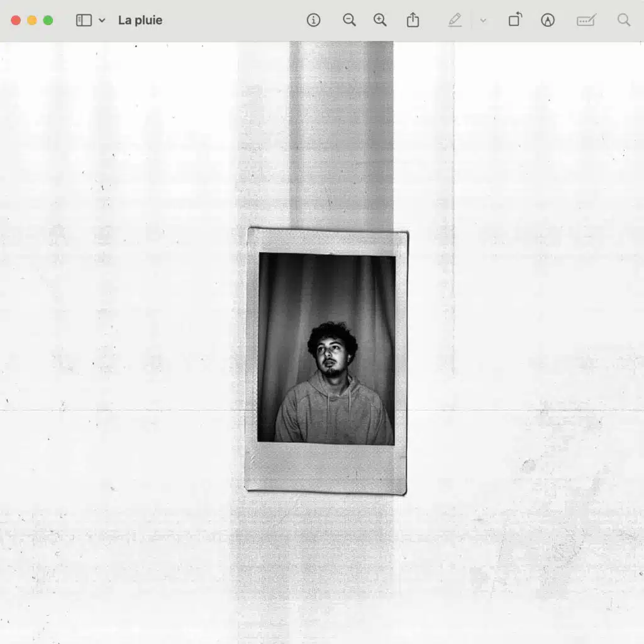The height and width of the screenshot is (644, 644).
Task: Open the form filling toolbar
Action: pos(586,20)
